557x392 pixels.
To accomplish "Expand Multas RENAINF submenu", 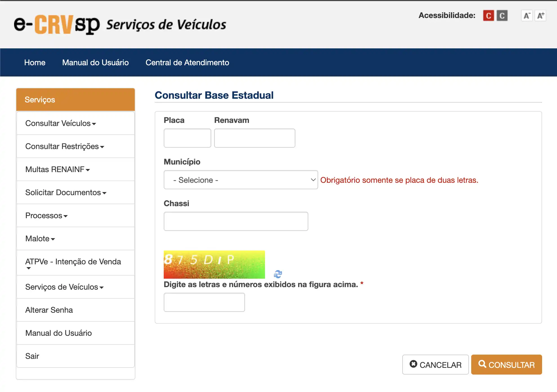I will pos(57,170).
